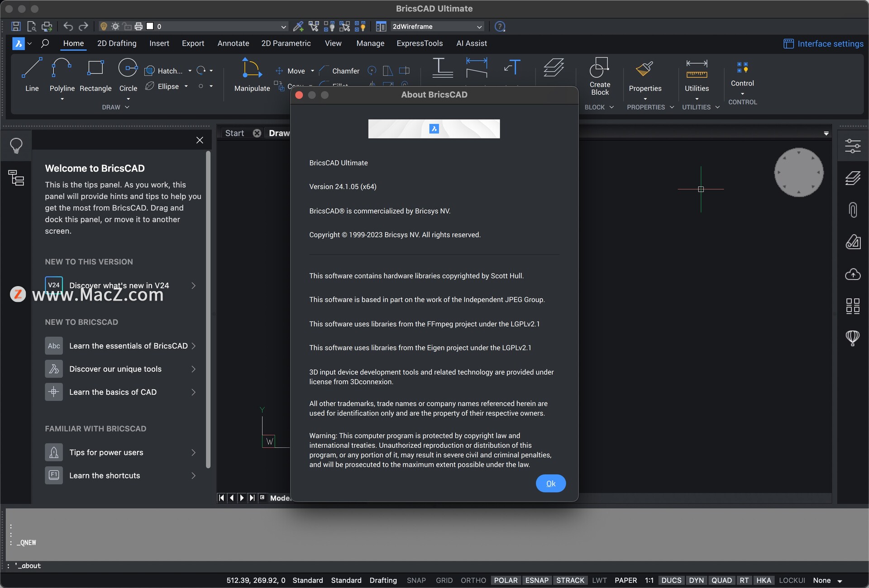The height and width of the screenshot is (588, 869).
Task: Open the Utilities ribbon tool
Action: click(x=697, y=76)
